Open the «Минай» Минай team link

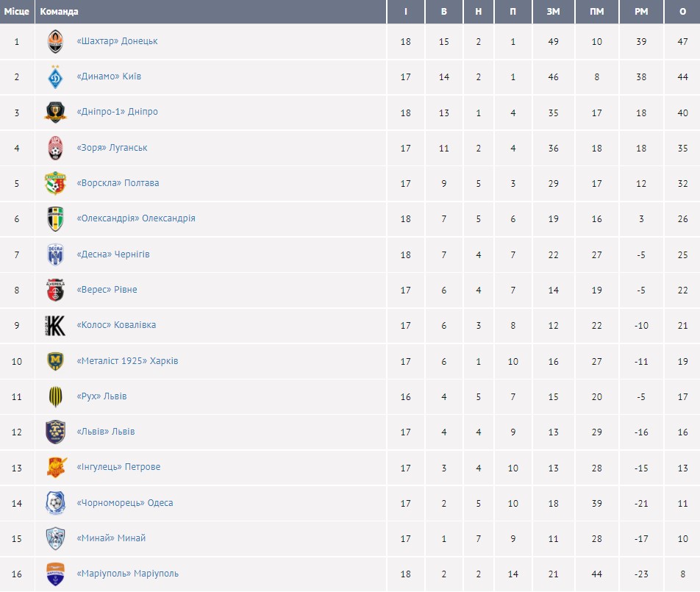tap(111, 538)
